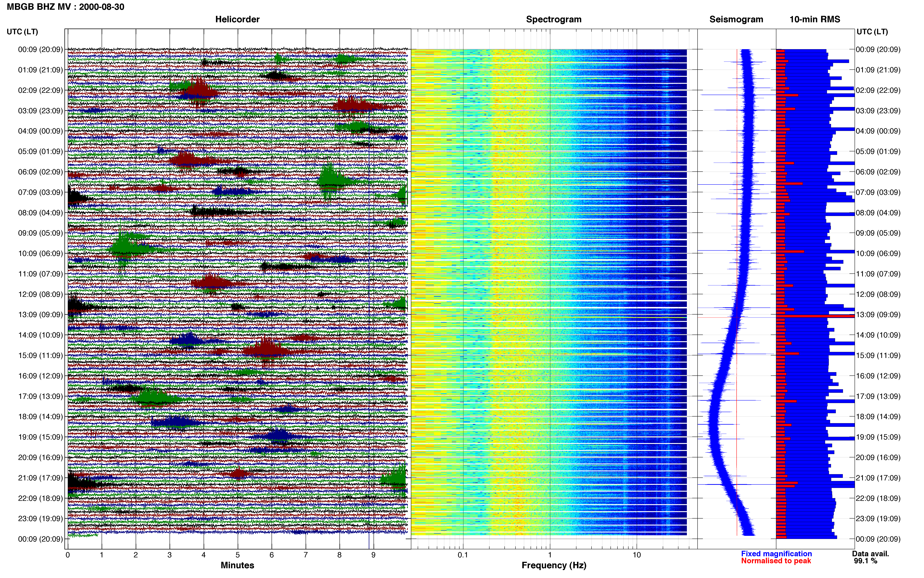This screenshot has height=578, width=924.
Task: Click the right '22:09 (18:09)' time label
Action: pyautogui.click(x=878, y=498)
